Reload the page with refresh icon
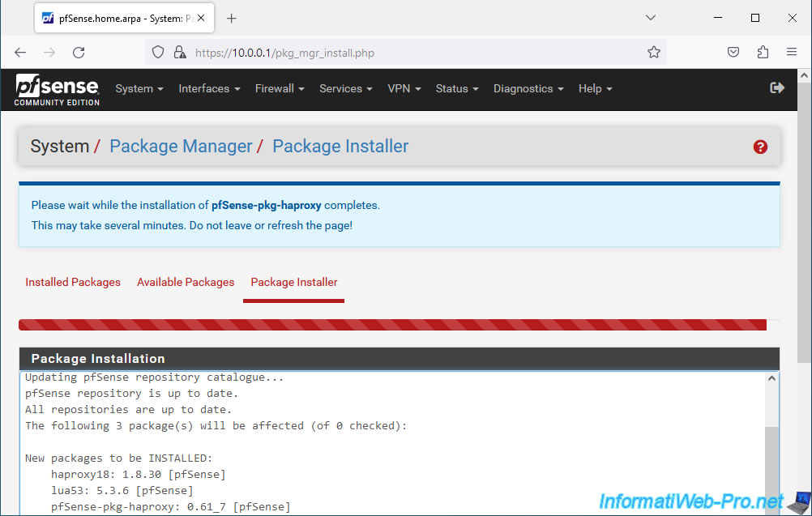This screenshot has width=812, height=516. tap(79, 53)
